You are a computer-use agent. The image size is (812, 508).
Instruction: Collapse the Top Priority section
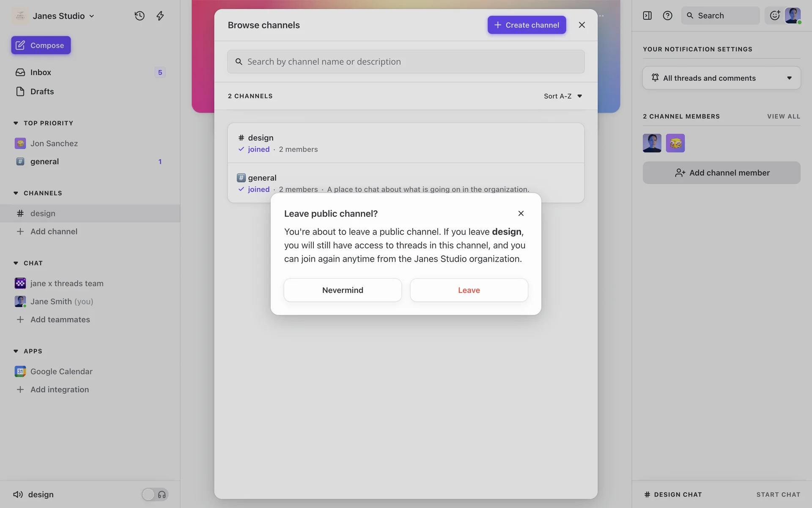pos(16,123)
